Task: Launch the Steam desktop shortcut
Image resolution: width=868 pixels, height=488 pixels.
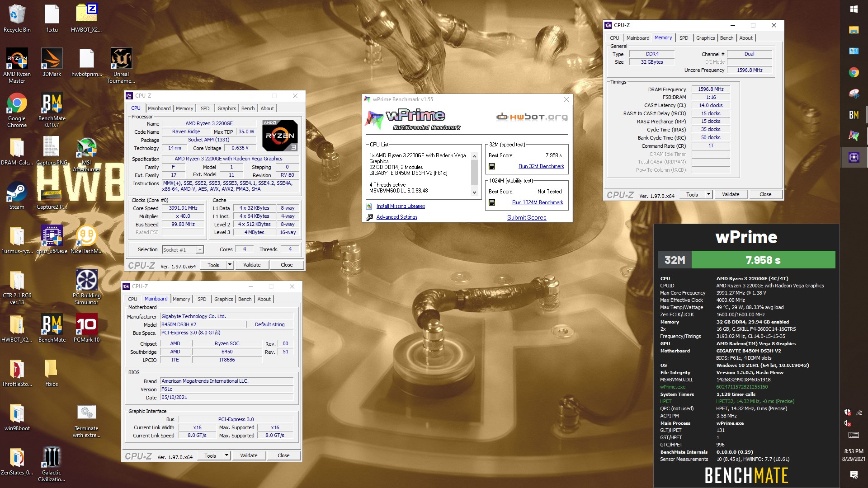Action: [17, 195]
